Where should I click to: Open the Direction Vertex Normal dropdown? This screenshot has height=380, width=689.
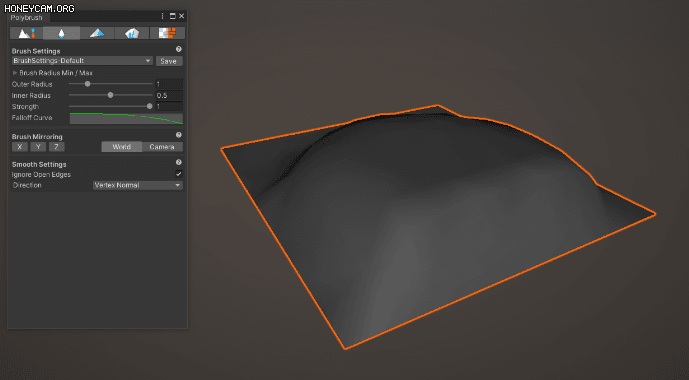pyautogui.click(x=138, y=185)
